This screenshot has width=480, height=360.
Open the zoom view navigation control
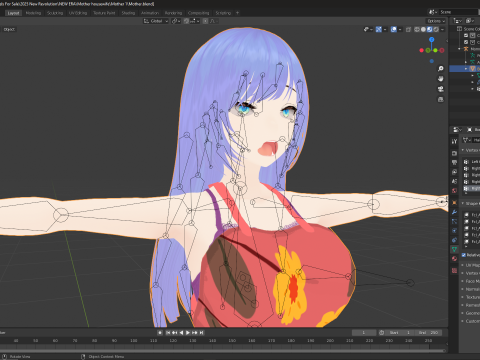(441, 69)
